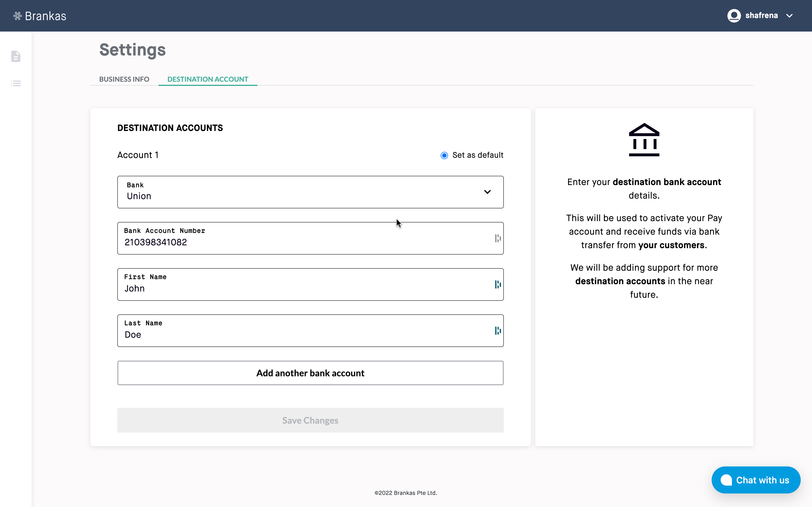
Task: Open the shafrena account menu chevron
Action: 789,16
